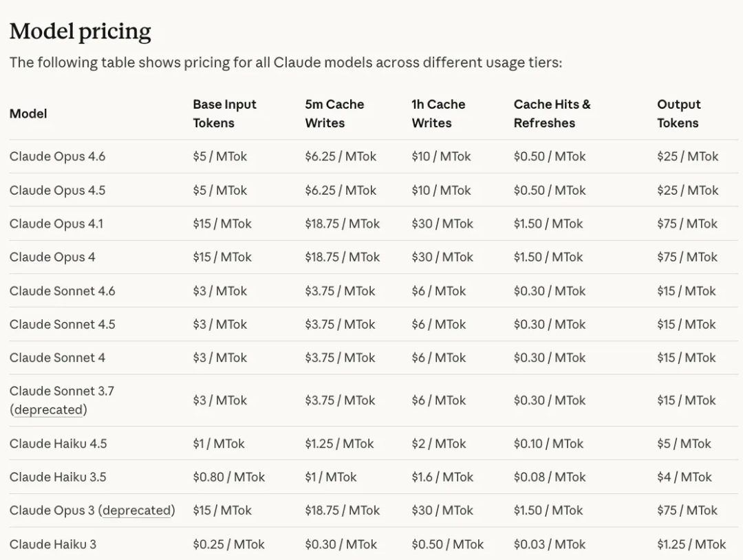Screen dimensions: 743x560
Task: Click the Model pricing heading
Action: [80, 31]
